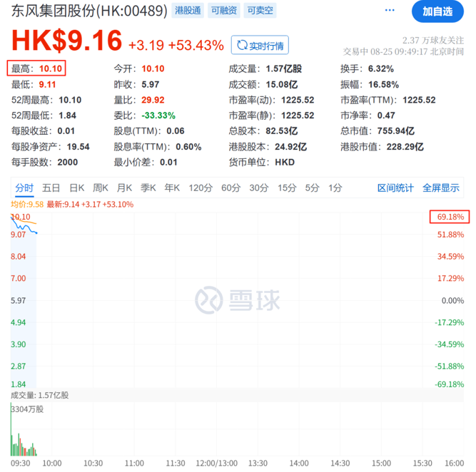The height and width of the screenshot is (472, 476).
Task: Refresh via the 实时行情 button
Action: click(260, 45)
